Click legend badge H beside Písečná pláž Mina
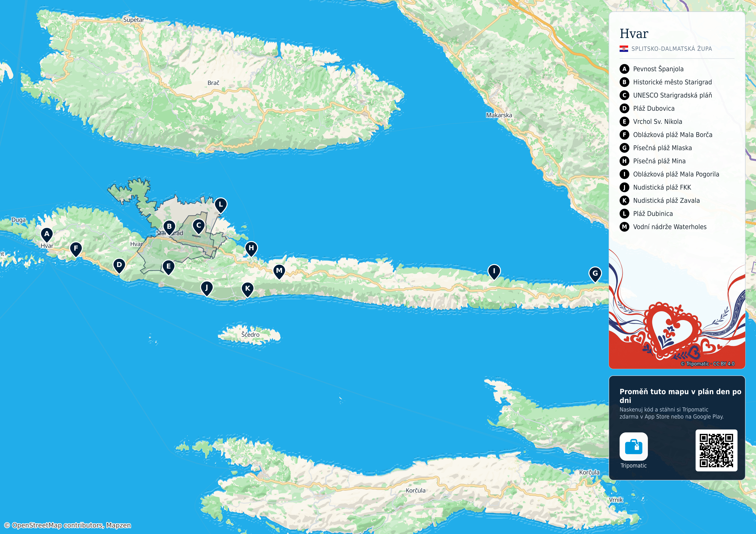Viewport: 756px width, 534px height. (624, 161)
